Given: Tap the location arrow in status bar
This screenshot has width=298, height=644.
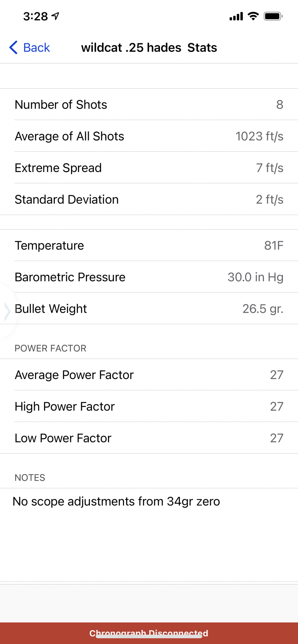Looking at the screenshot, I should (55, 16).
